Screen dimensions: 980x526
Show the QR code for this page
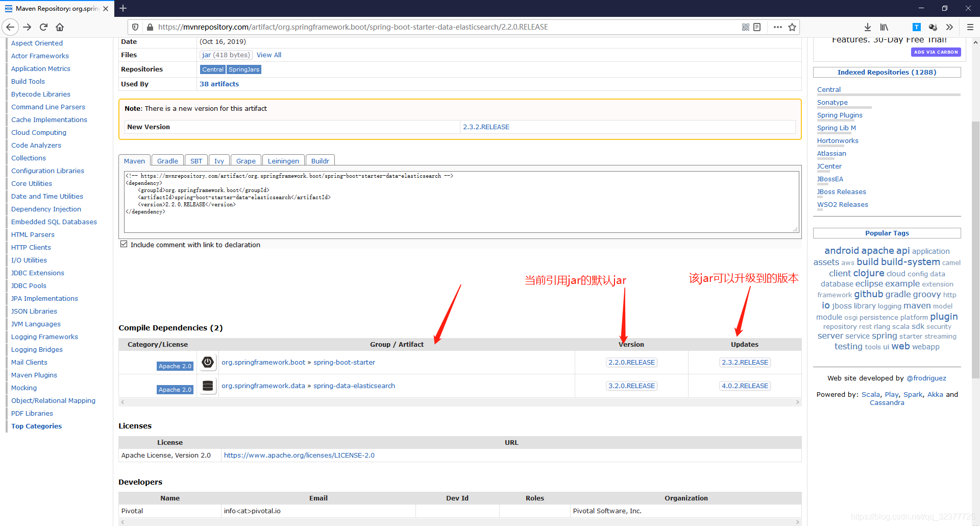[746, 27]
